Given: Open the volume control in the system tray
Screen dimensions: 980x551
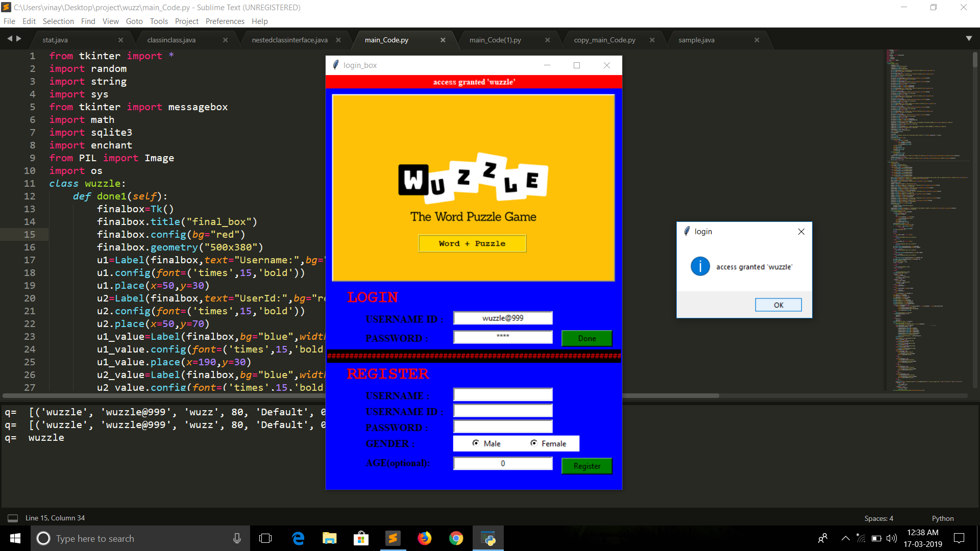Looking at the screenshot, I should pyautogui.click(x=892, y=538).
